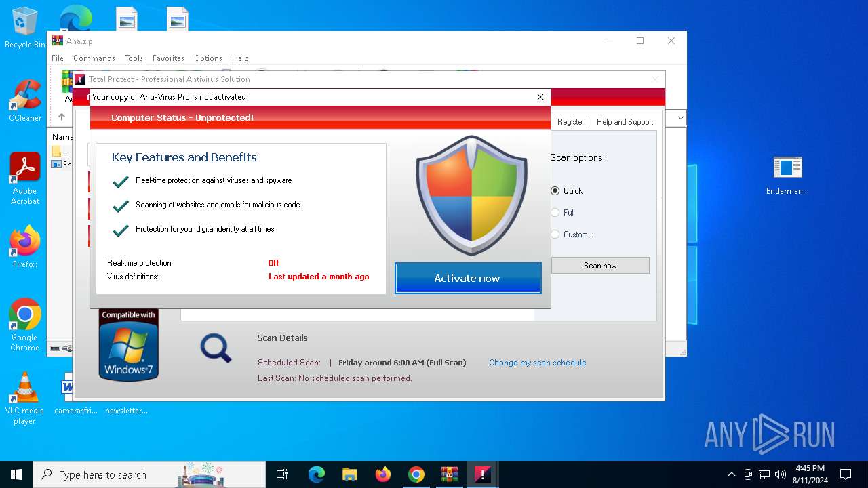Click the Activate now button
The width and height of the screenshot is (868, 488).
pyautogui.click(x=468, y=278)
